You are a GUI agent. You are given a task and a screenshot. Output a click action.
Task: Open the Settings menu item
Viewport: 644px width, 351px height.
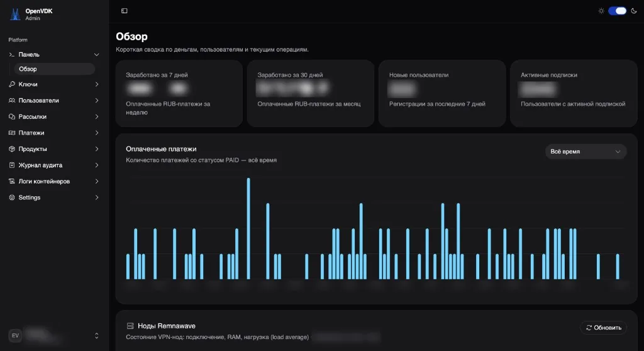tap(54, 198)
